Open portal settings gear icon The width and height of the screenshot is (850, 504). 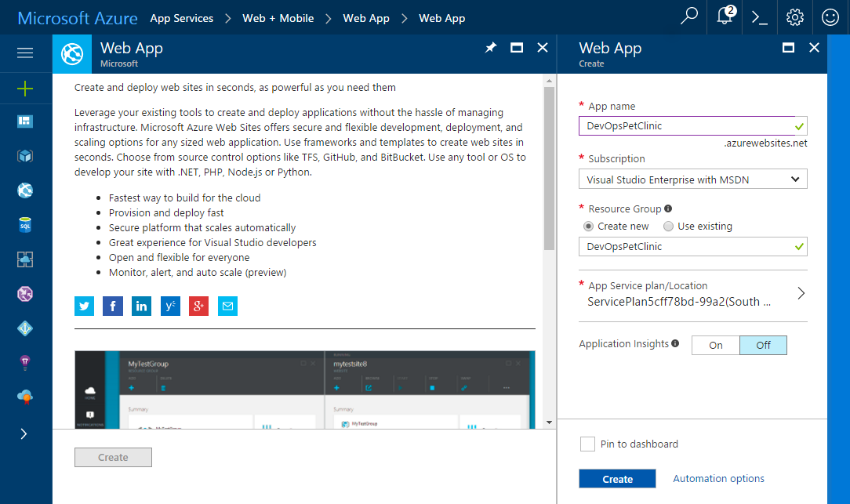(x=794, y=17)
